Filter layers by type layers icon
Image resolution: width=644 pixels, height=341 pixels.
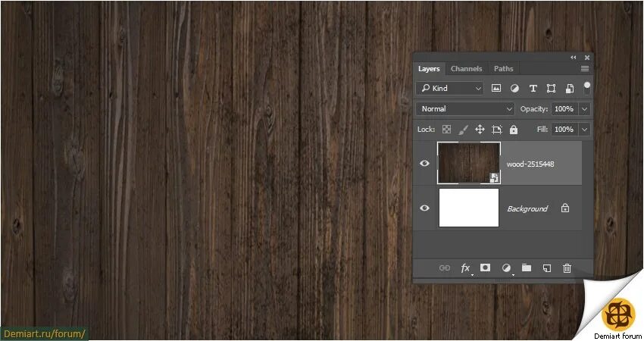[x=533, y=89]
